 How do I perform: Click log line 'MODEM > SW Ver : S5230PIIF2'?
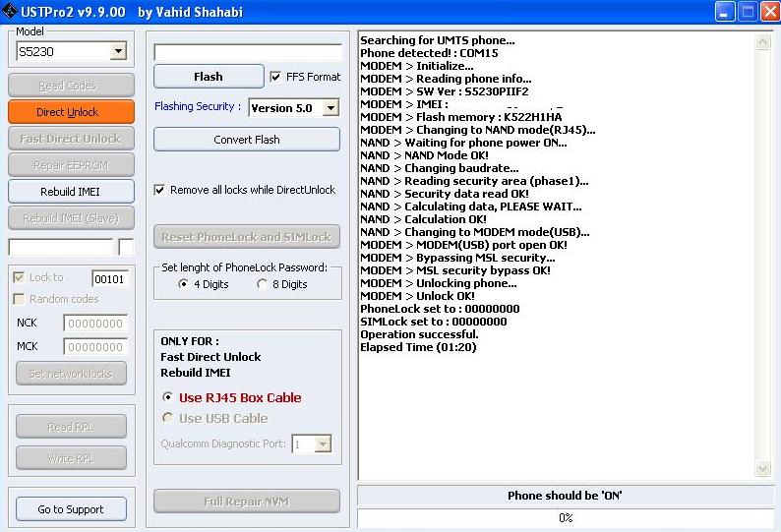click(x=445, y=91)
